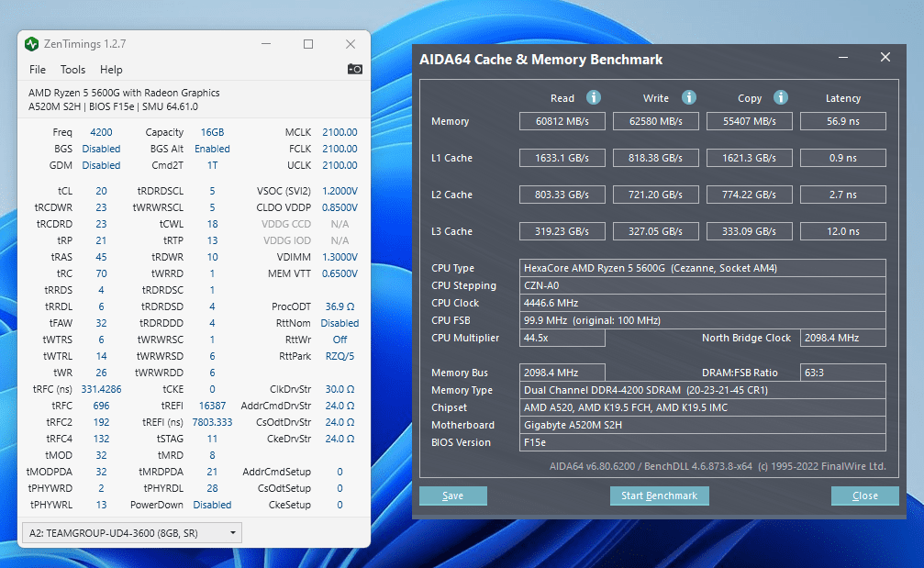This screenshot has height=568, width=924.
Task: Click the Close button in AIDA64
Action: pos(865,496)
